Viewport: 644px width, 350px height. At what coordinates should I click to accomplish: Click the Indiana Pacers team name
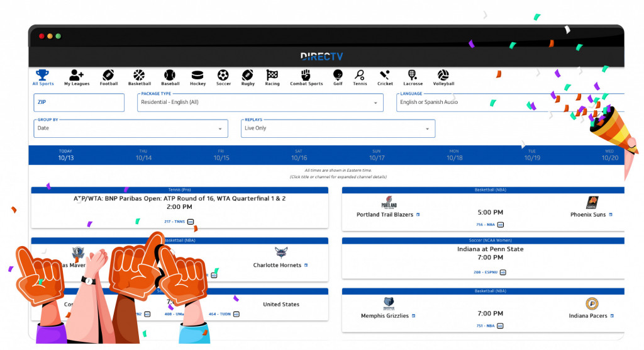(x=588, y=316)
